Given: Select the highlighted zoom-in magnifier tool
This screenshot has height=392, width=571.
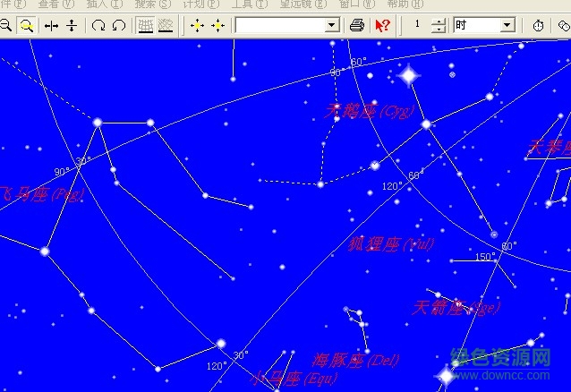Looking at the screenshot, I should [x=27, y=25].
